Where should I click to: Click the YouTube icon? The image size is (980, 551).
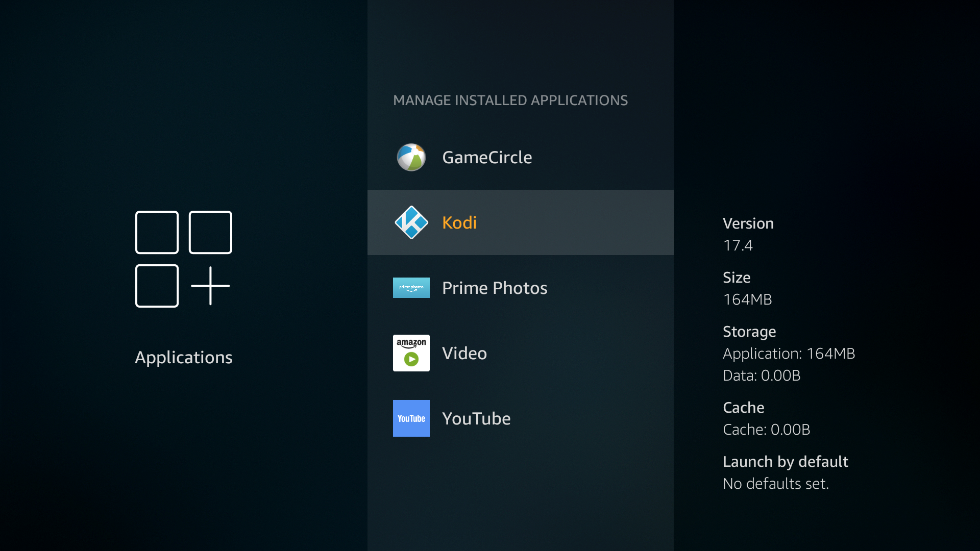411,418
